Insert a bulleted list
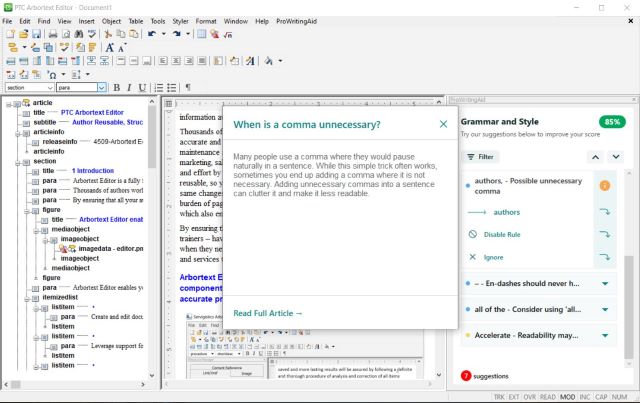Screen dimensions: 640x403 [x=172, y=87]
